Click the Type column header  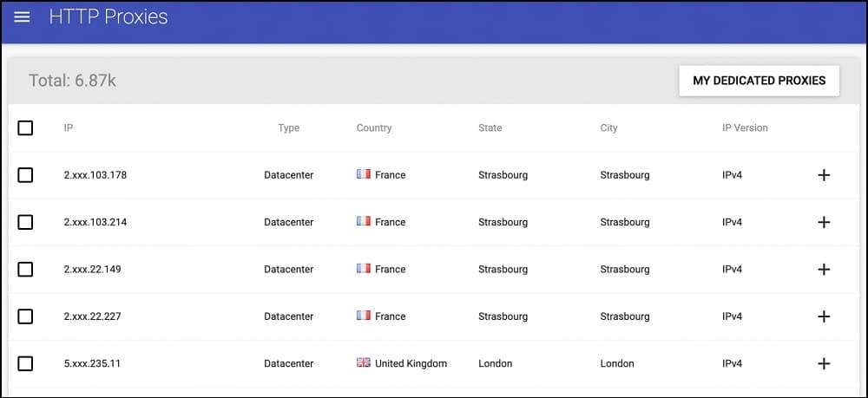coord(288,127)
